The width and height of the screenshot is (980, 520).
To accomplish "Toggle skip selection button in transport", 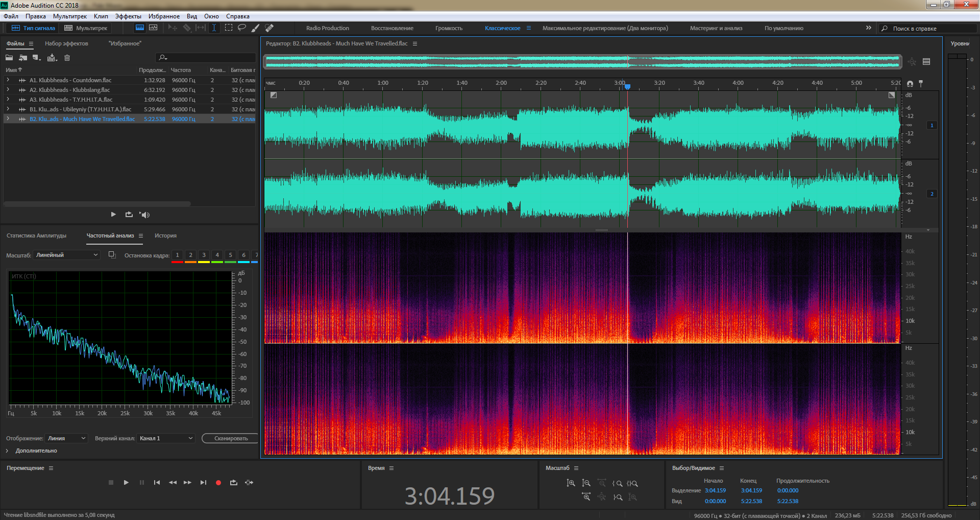I will click(x=249, y=483).
